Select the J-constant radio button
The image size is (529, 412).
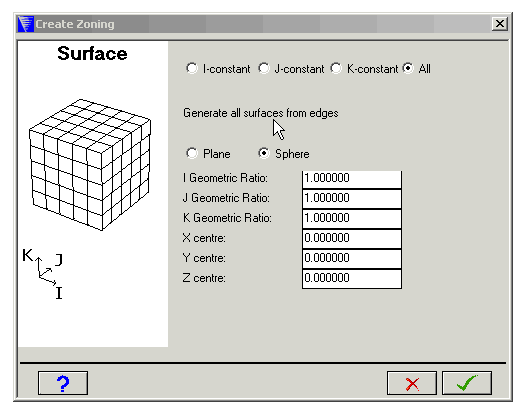click(264, 68)
